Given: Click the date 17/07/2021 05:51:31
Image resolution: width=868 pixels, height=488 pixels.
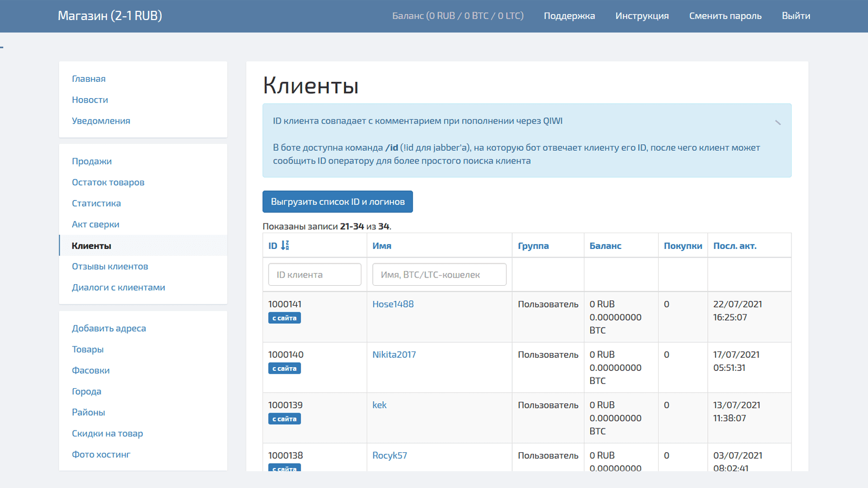Looking at the screenshot, I should coord(736,361).
